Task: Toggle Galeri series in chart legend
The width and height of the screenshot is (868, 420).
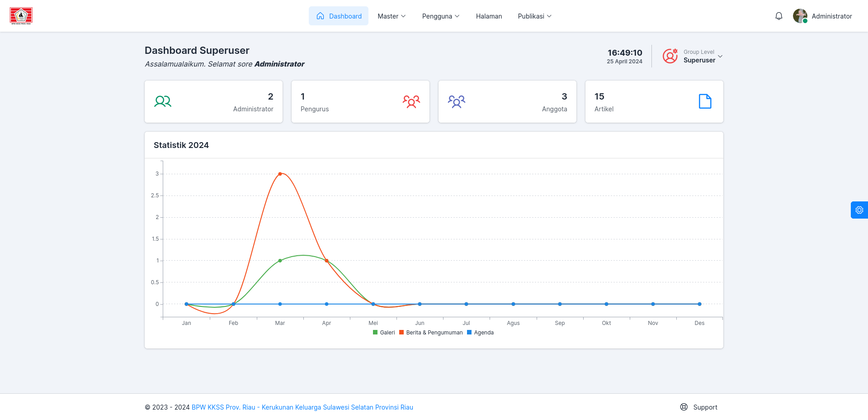Action: pyautogui.click(x=384, y=333)
